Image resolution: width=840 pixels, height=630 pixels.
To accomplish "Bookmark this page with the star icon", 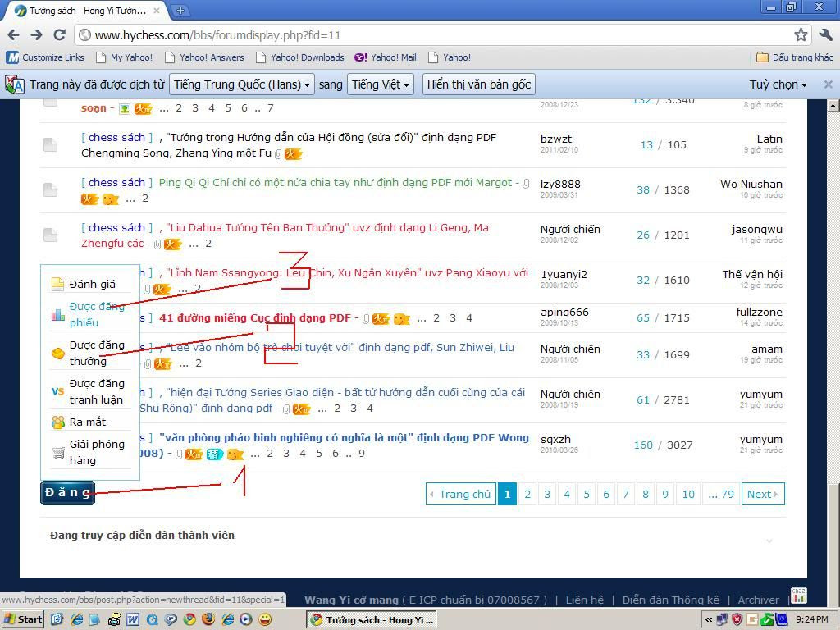I will click(801, 35).
